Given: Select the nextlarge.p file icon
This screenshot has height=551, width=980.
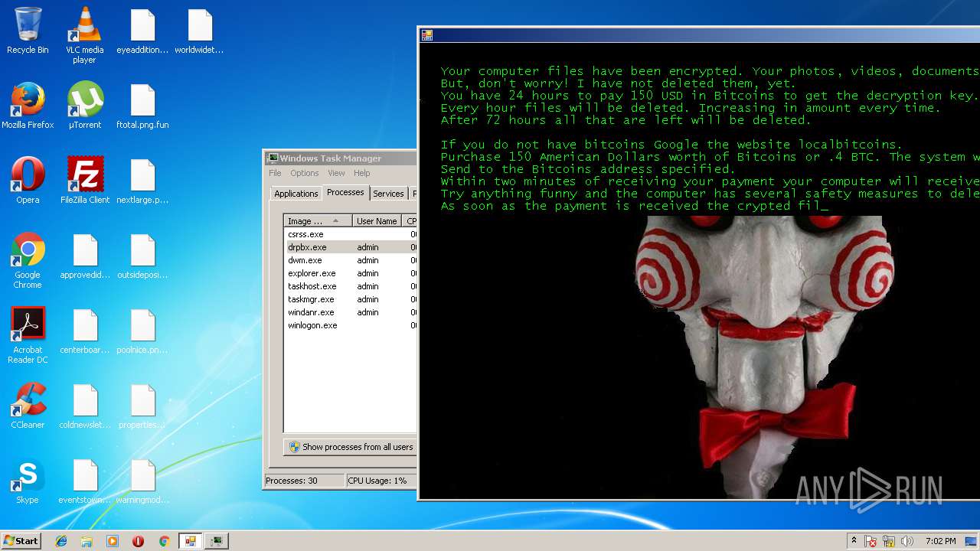Looking at the screenshot, I should 142,181.
